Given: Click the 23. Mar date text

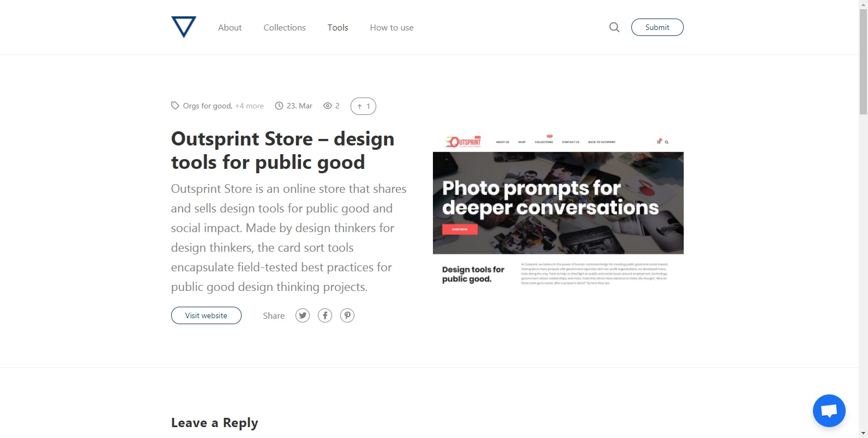Looking at the screenshot, I should (299, 106).
